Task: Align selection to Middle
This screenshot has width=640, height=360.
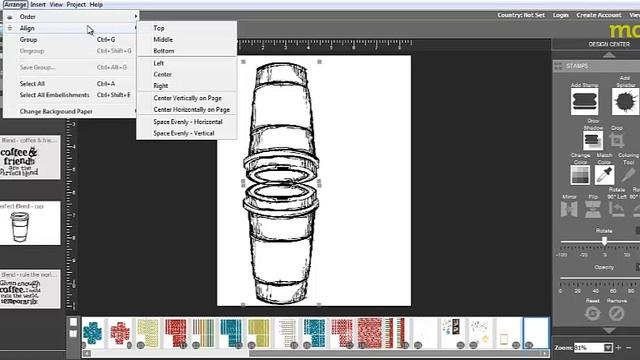Action: 187,40
